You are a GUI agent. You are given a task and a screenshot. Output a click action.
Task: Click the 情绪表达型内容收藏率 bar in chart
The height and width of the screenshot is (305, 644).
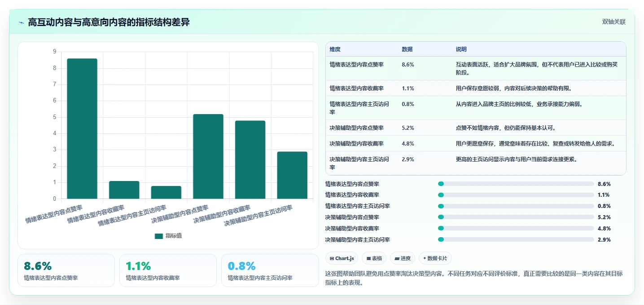[x=124, y=190]
